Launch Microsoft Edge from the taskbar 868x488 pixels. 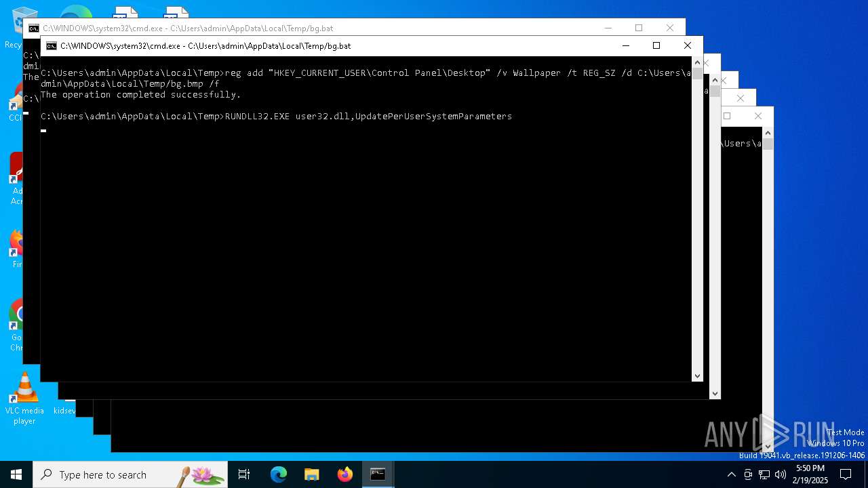279,474
